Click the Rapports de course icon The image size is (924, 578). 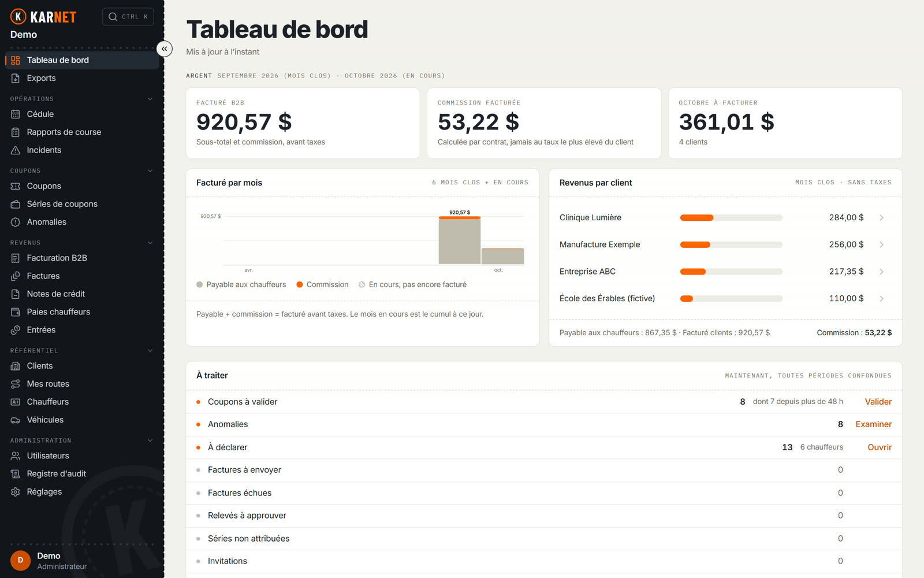tap(16, 132)
